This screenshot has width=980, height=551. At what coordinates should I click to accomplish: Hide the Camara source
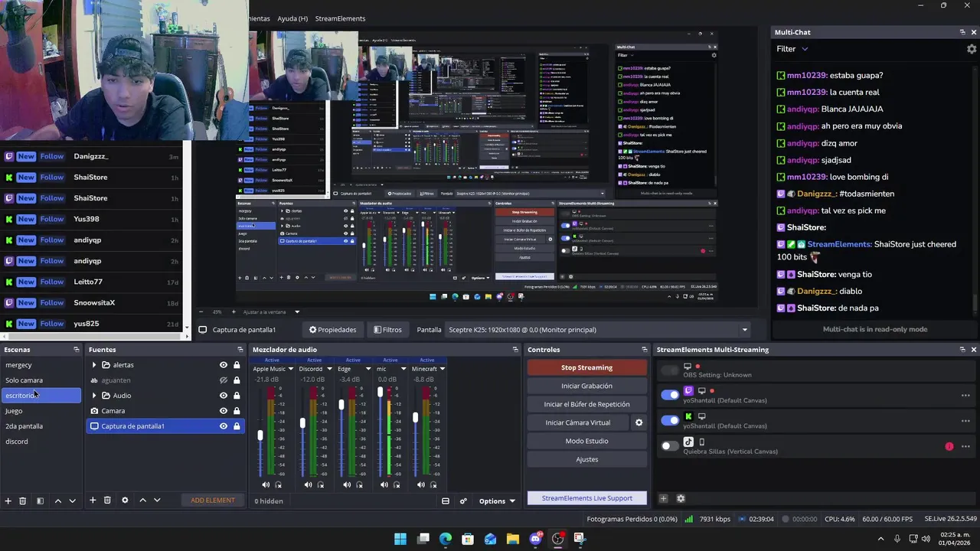click(x=224, y=411)
